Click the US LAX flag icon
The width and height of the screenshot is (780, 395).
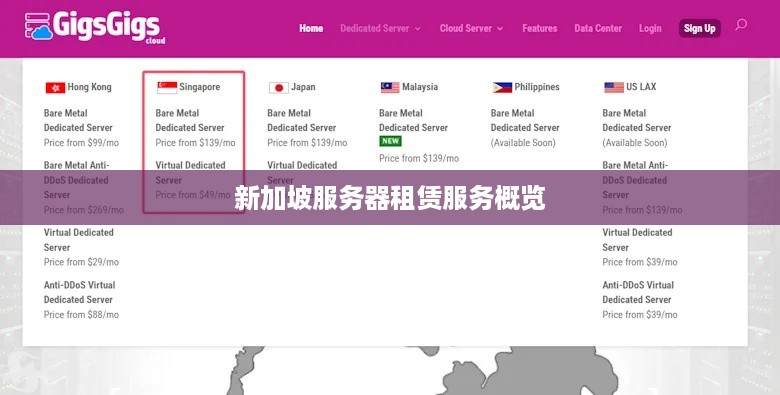click(614, 88)
